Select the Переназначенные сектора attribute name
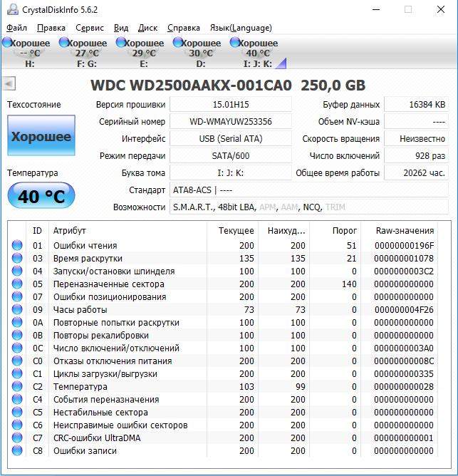 (109, 284)
